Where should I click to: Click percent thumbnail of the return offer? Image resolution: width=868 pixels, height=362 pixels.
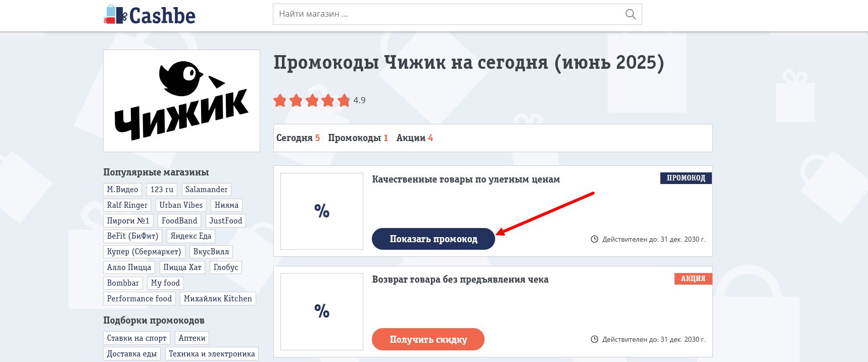[322, 311]
